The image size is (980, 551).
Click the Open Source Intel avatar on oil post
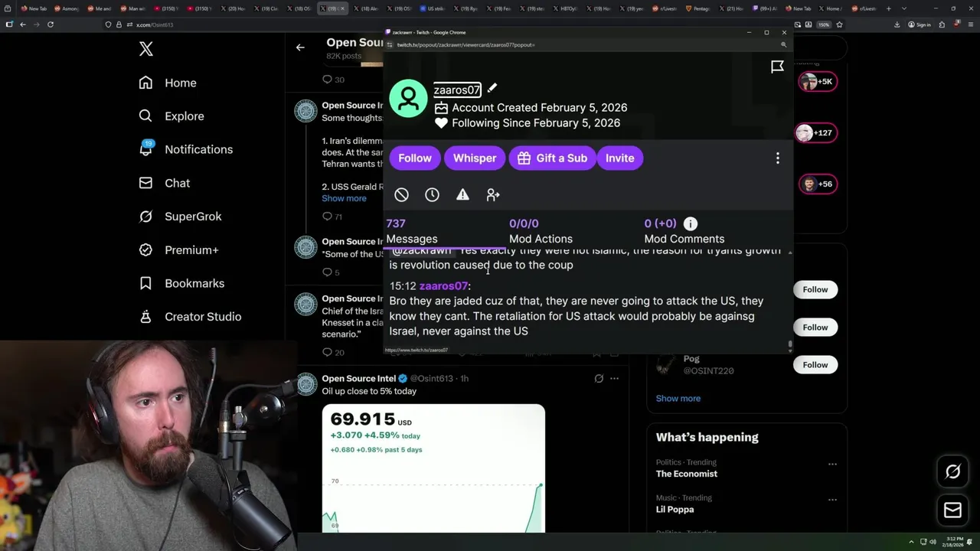[306, 383]
